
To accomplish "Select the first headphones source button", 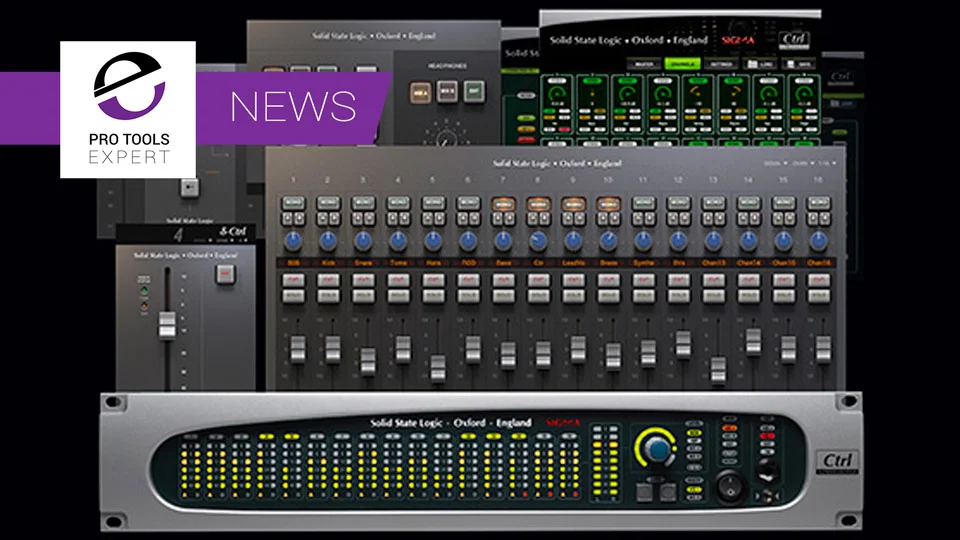I will [421, 92].
